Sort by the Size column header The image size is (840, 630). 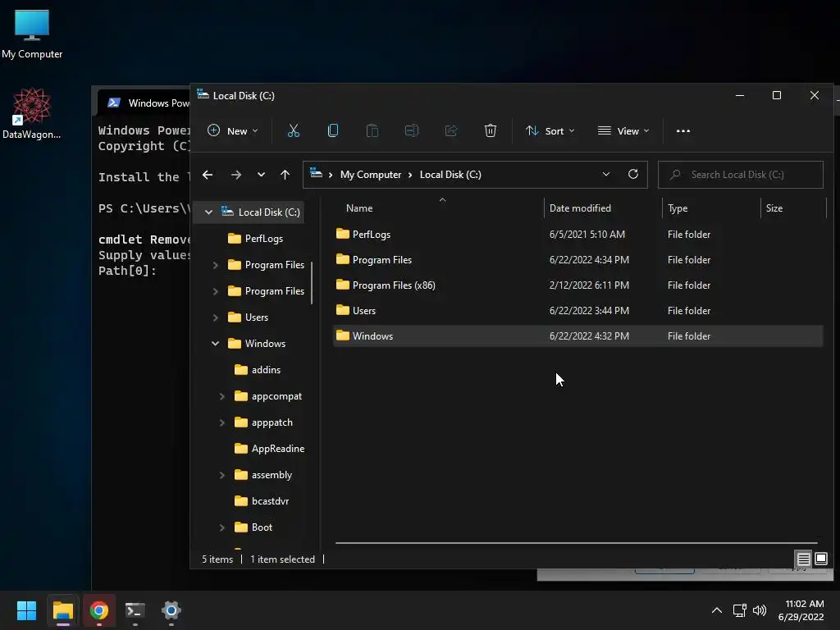[x=793, y=208]
